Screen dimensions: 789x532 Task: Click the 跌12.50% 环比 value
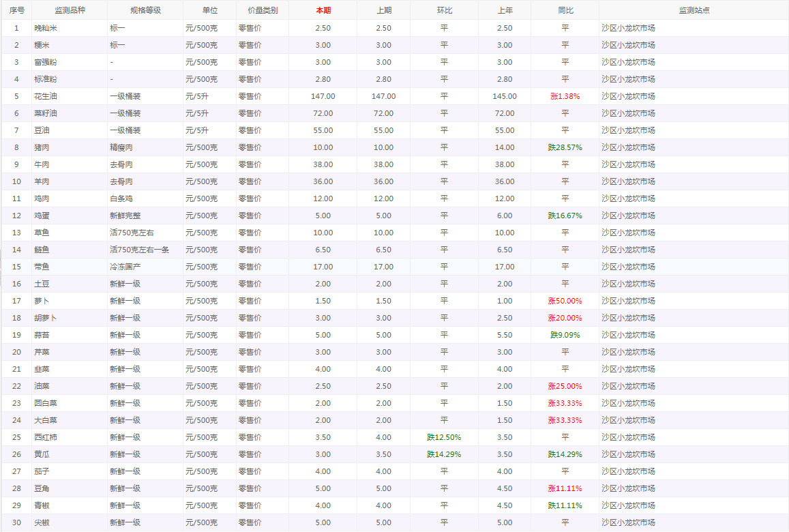(x=444, y=437)
